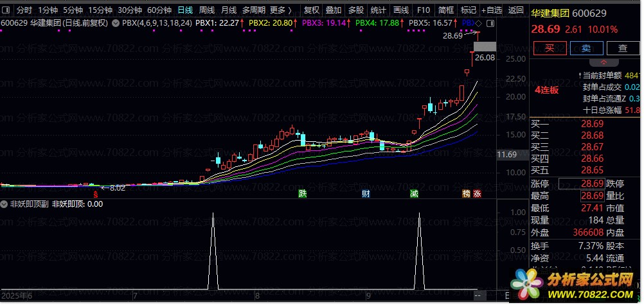This screenshot has width=644, height=305.
Task: Switch to 日线 daily chart
Action: [x=186, y=10]
